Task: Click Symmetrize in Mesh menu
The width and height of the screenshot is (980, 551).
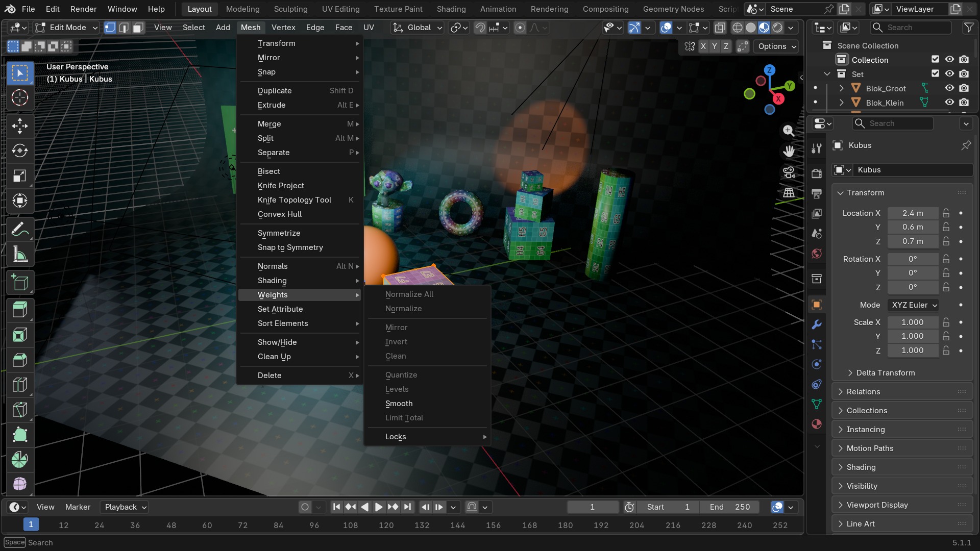Action: [300, 233]
